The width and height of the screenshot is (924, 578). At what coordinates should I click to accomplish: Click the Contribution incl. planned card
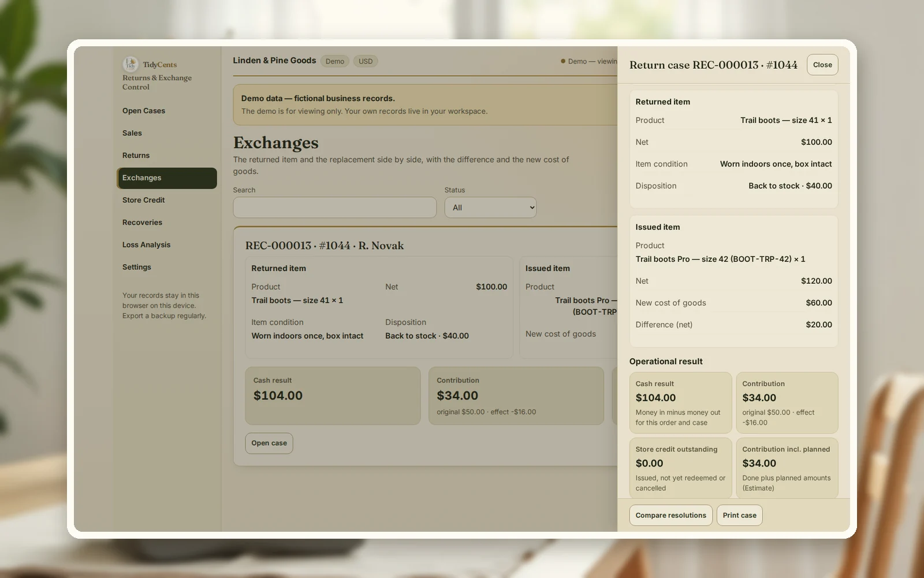tap(787, 468)
